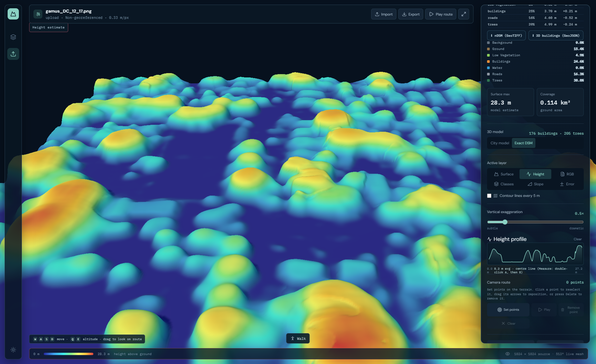
Task: Click the '176 buildings · 205 trees' text
Action: (x=556, y=133)
